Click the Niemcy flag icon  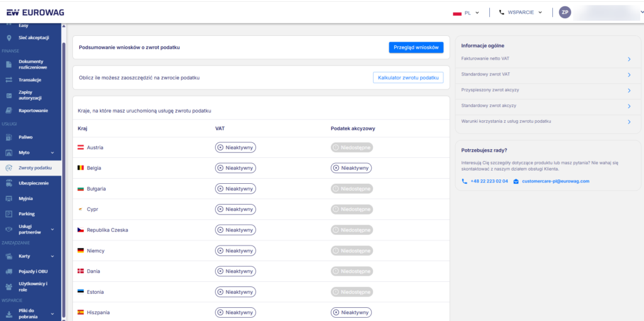coord(80,251)
